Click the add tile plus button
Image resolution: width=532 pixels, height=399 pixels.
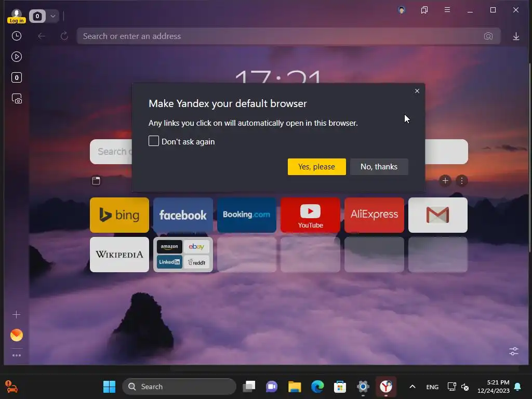point(445,180)
